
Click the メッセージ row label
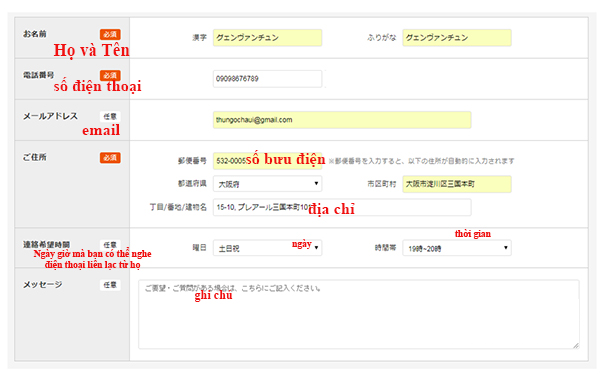42,284
